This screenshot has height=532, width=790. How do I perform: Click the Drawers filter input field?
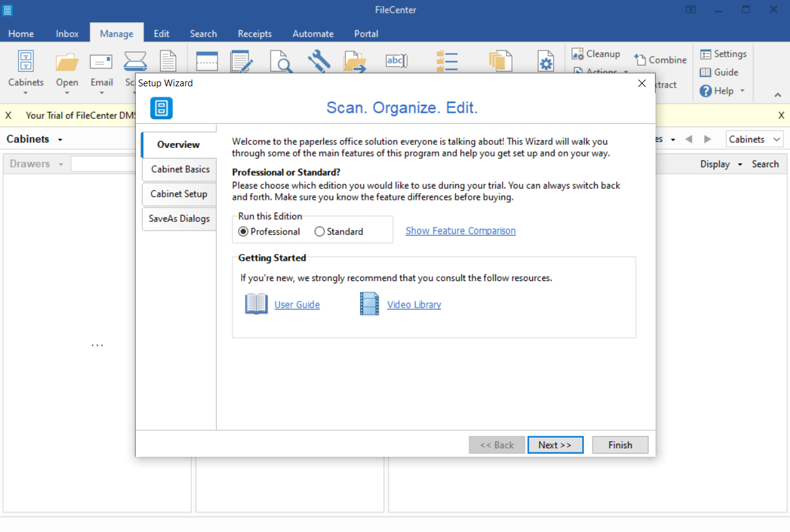pos(103,164)
